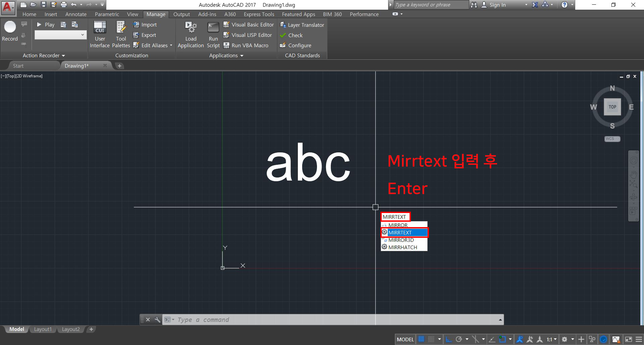Open the Undo history dropdown arrow
Image resolution: width=644 pixels, height=345 pixels.
tap(81, 5)
